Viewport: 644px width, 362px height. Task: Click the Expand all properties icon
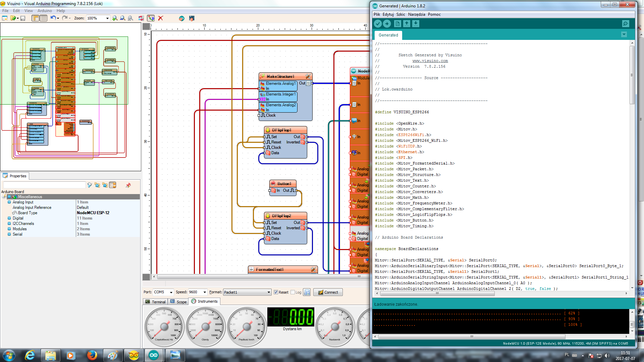(97, 185)
